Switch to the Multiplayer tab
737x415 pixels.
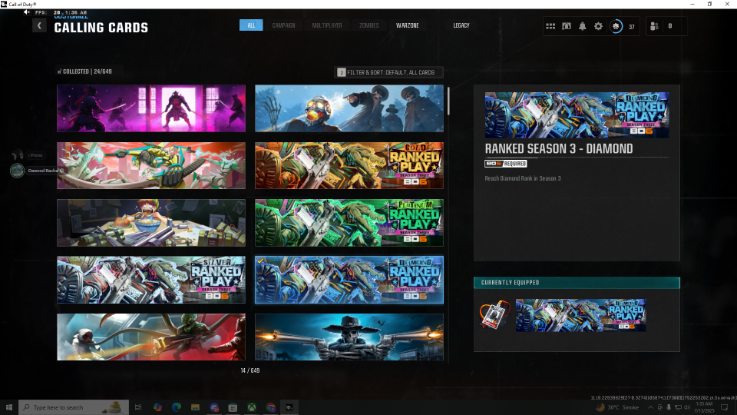click(x=327, y=25)
